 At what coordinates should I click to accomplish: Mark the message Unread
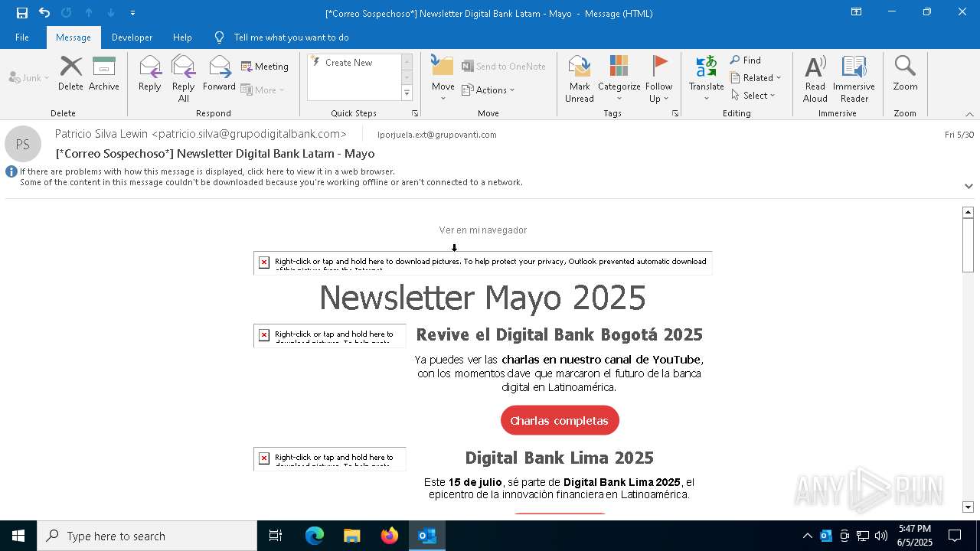point(580,79)
